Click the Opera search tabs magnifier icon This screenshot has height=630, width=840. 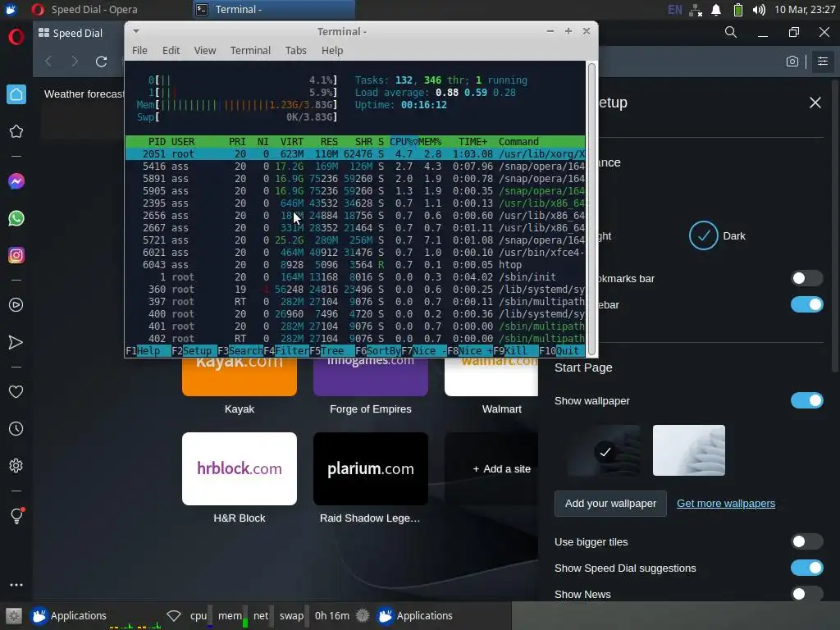[731, 32]
